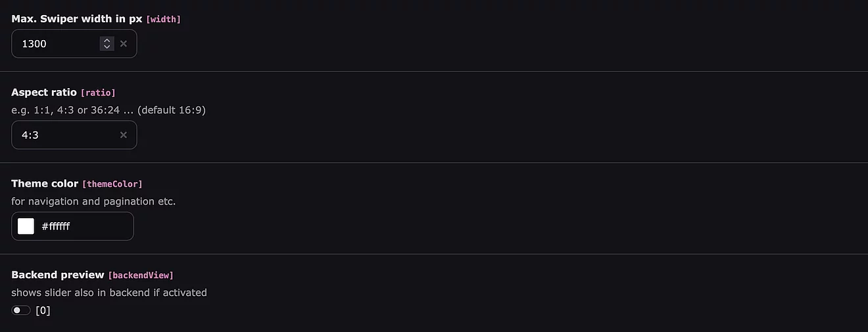Click the [0] label beside the toggle
The width and height of the screenshot is (868, 332).
tap(43, 310)
